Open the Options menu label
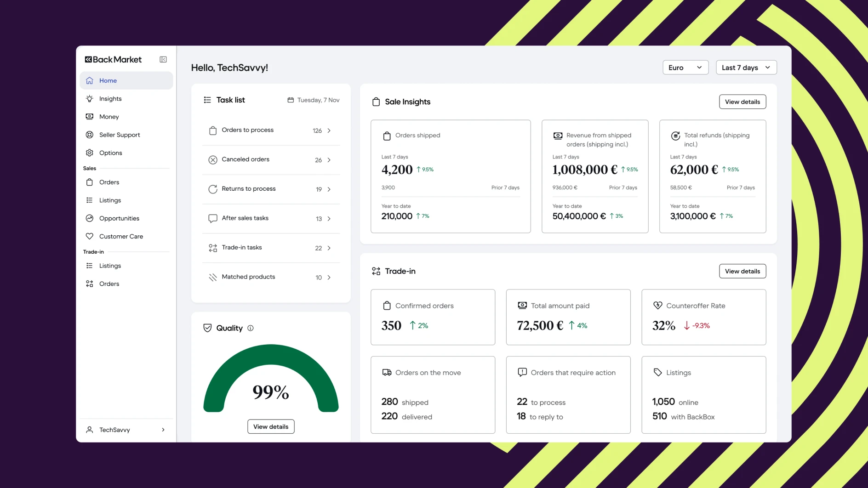 coord(111,153)
